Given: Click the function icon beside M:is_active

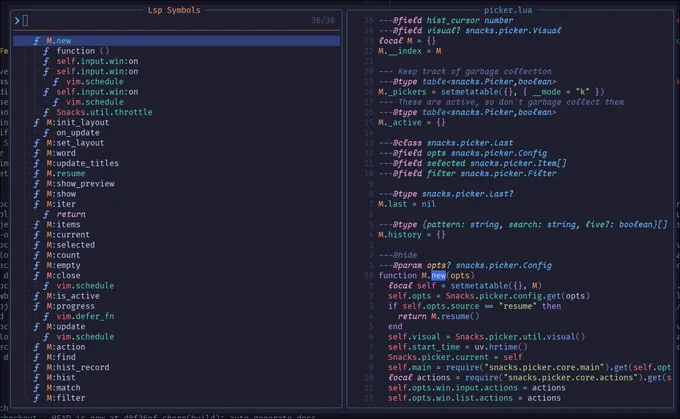Looking at the screenshot, I should pos(37,296).
